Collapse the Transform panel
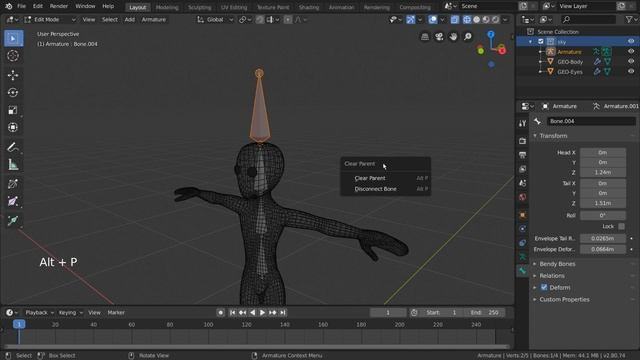Screen dimensions: 640x360 coord(553,136)
